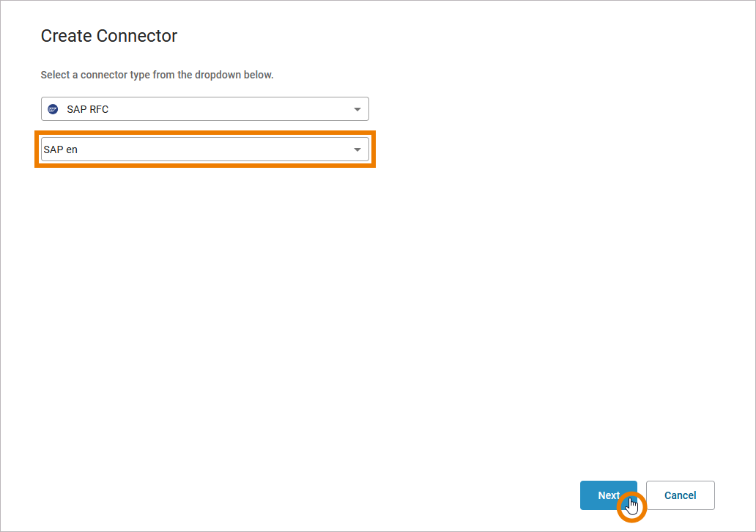Click the word "Create" in the dialog title
Screen dimensions: 756x532
point(67,36)
